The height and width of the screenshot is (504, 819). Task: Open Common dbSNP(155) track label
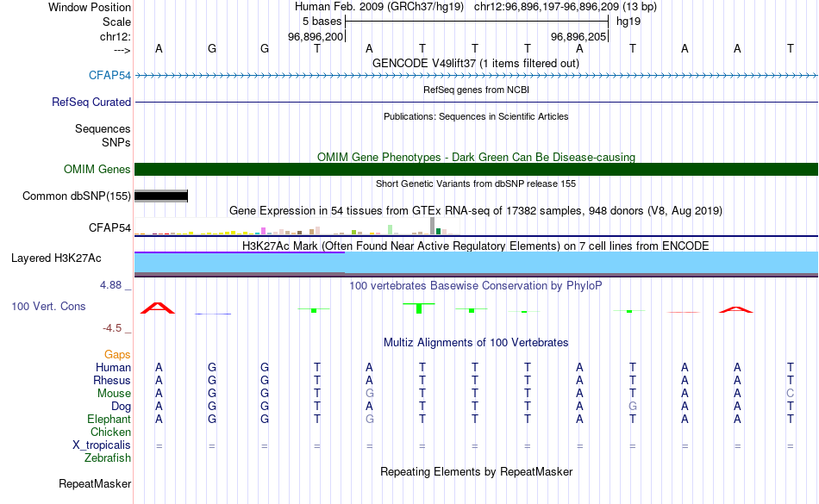(76, 196)
